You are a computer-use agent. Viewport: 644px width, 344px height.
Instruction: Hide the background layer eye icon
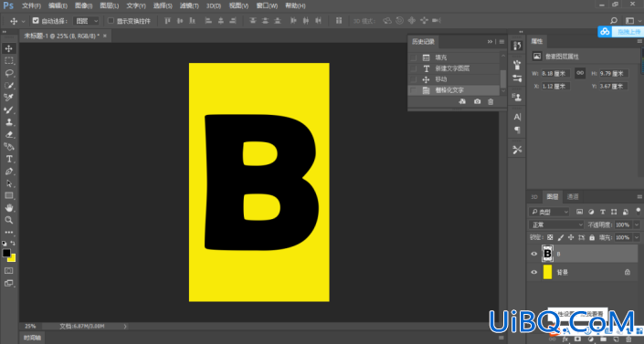[534, 272]
